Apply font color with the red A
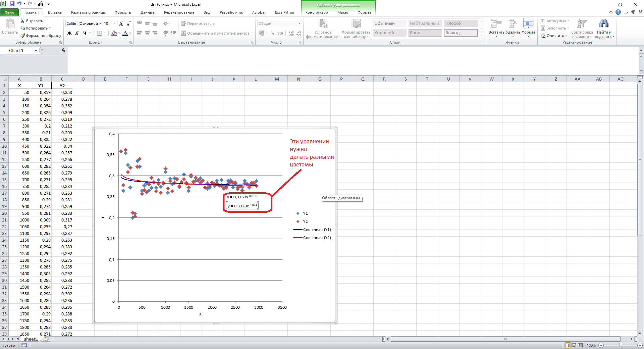This screenshot has width=644, height=349. (125, 33)
